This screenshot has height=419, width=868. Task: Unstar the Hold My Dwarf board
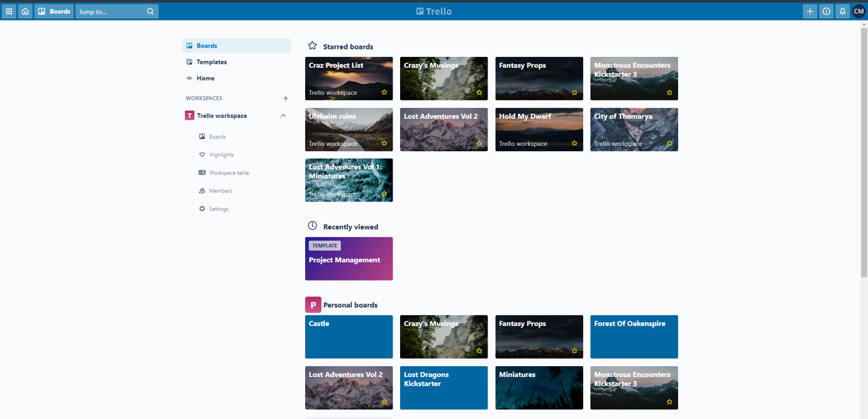click(574, 144)
